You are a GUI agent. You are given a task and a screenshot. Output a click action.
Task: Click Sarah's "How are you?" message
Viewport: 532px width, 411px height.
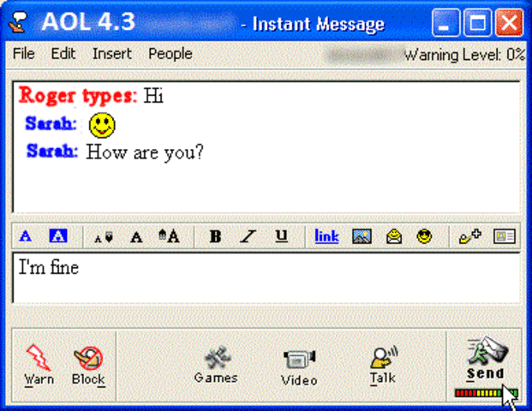coord(145,152)
